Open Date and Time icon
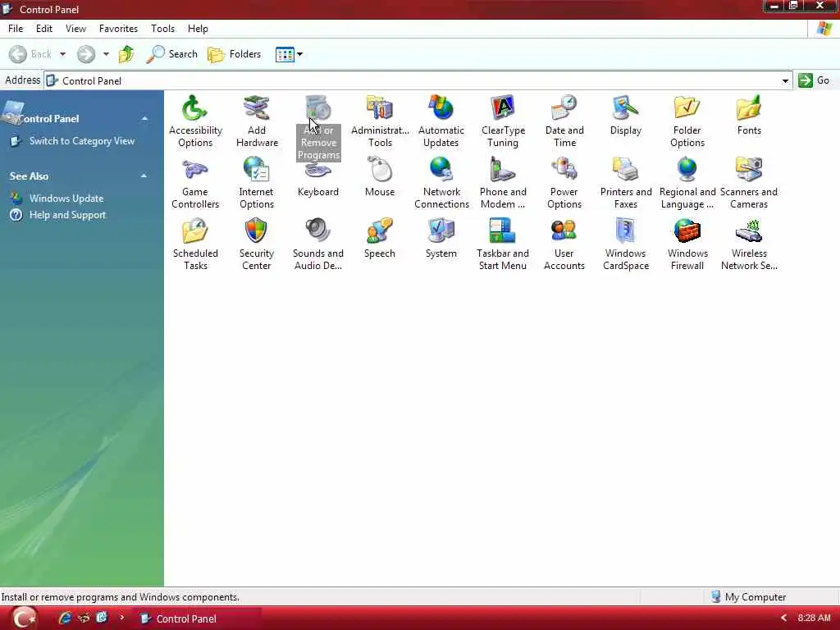 pyautogui.click(x=564, y=121)
